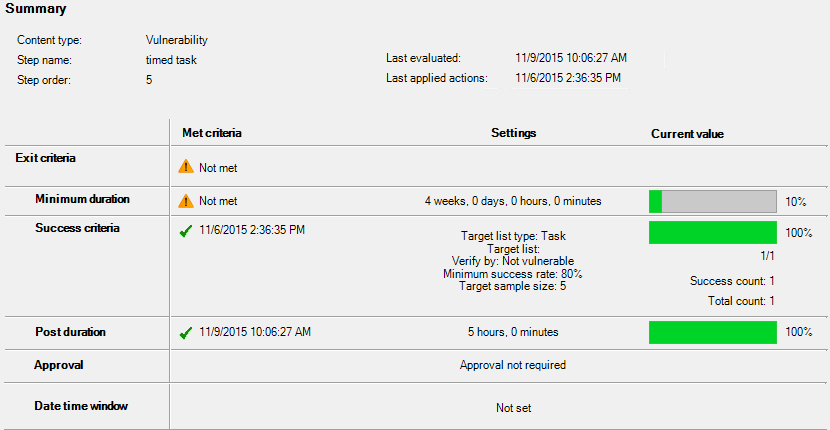This screenshot has width=830, height=430.
Task: Click the Minimum duration warning icon
Action: click(186, 201)
